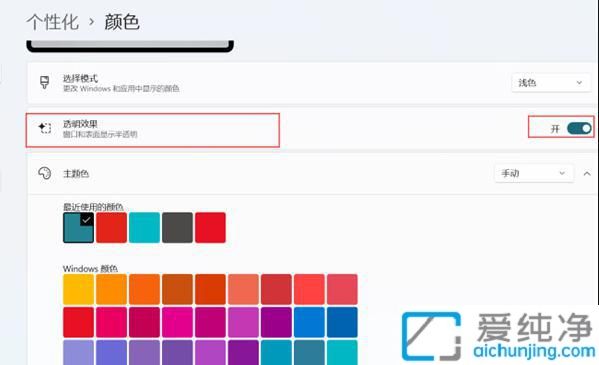Choose the turquoise swatch ending the bottom row
This screenshot has height=365, width=599.
(x=342, y=352)
